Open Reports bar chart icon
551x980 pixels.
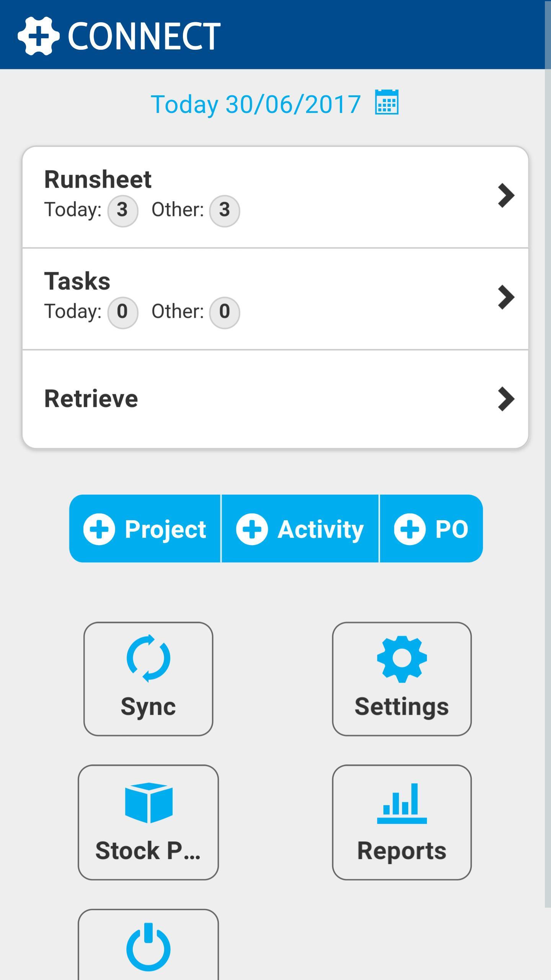401,803
